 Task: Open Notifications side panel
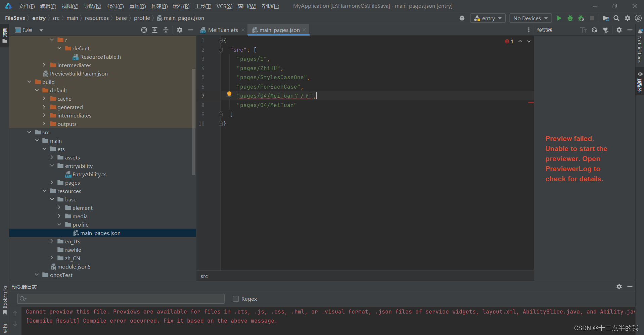tap(640, 46)
